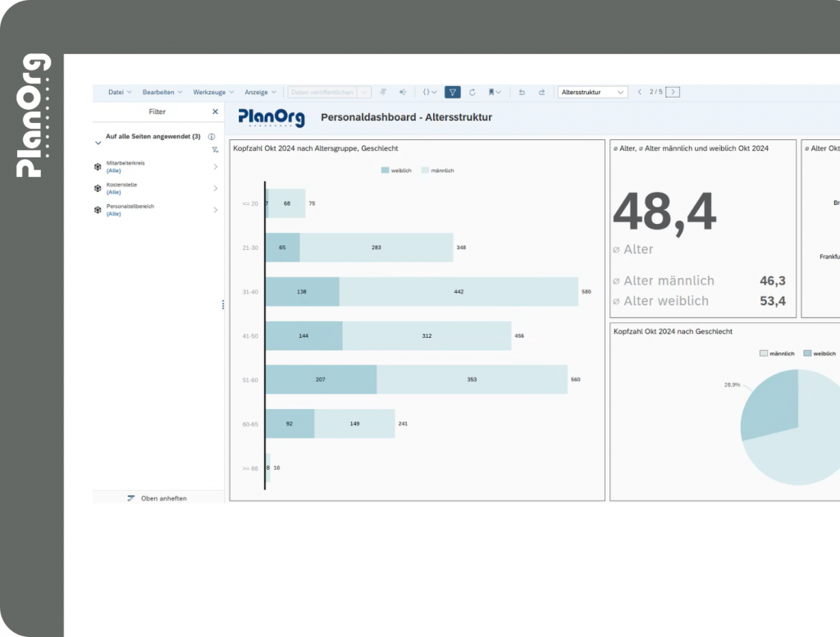The width and height of the screenshot is (840, 637).
Task: Click the weiblich legend color swatch in bar chart
Action: (x=385, y=171)
